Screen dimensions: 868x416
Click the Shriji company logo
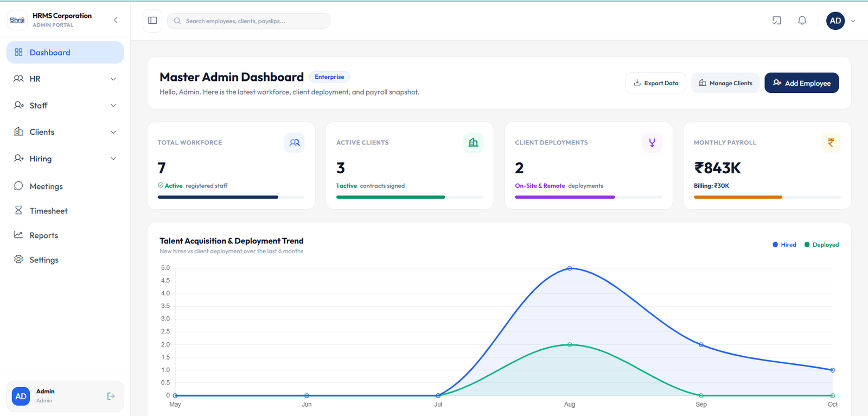pos(17,20)
